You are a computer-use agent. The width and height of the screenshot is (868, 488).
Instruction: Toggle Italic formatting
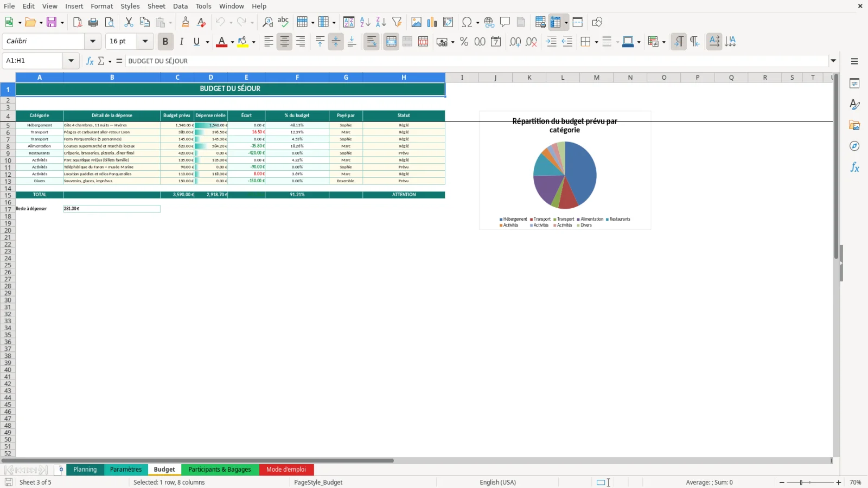pyautogui.click(x=181, y=42)
